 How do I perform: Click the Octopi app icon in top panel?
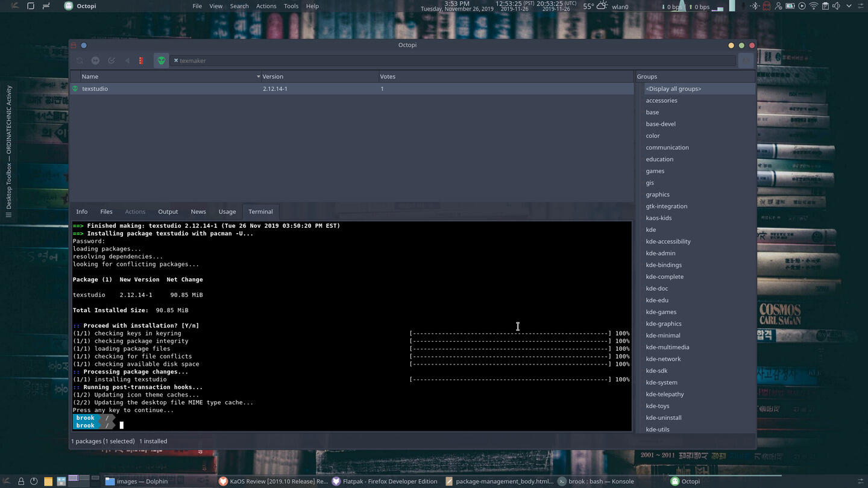pos(69,6)
